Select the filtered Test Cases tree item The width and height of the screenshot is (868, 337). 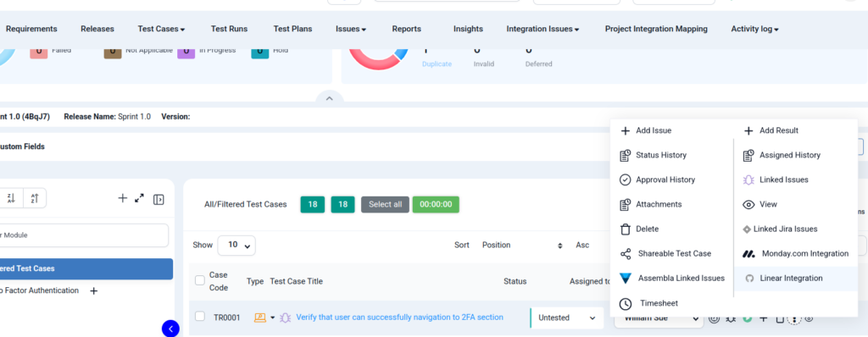[86, 268]
